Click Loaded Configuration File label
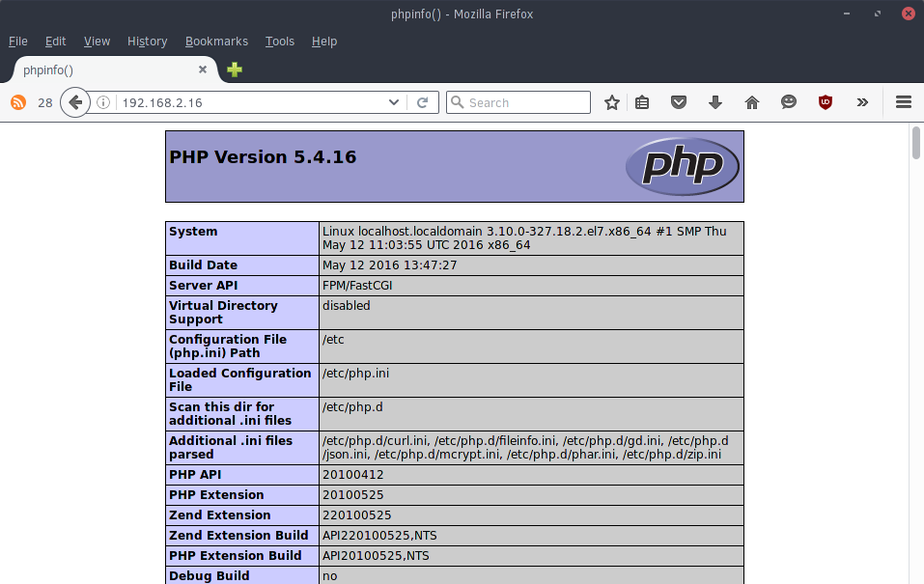The width and height of the screenshot is (924, 584). pyautogui.click(x=239, y=379)
